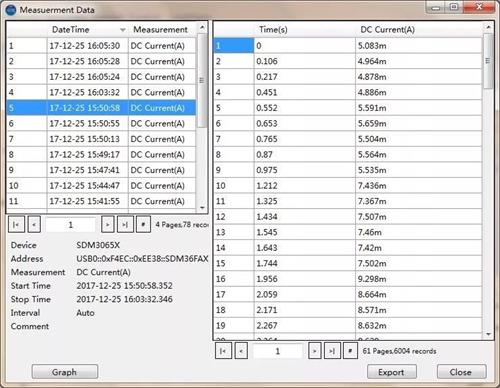The height and width of the screenshot is (388, 500).
Task: Click the Measurement Data window icon
Action: click(11, 10)
